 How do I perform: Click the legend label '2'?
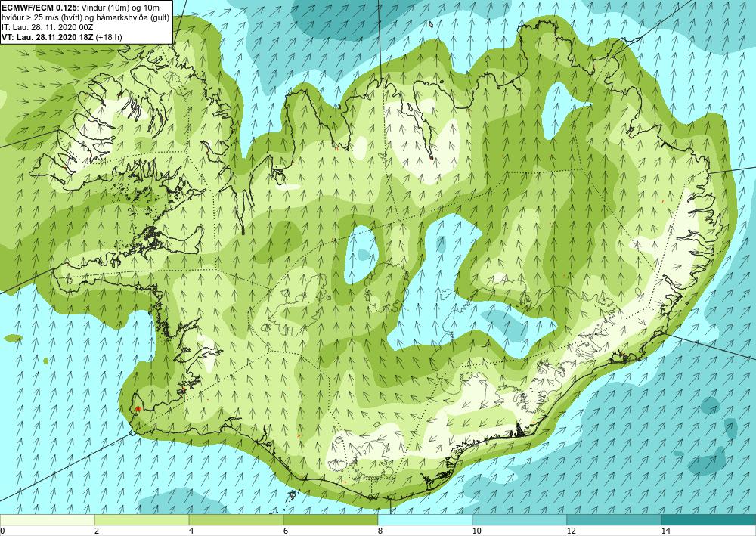pos(97,531)
